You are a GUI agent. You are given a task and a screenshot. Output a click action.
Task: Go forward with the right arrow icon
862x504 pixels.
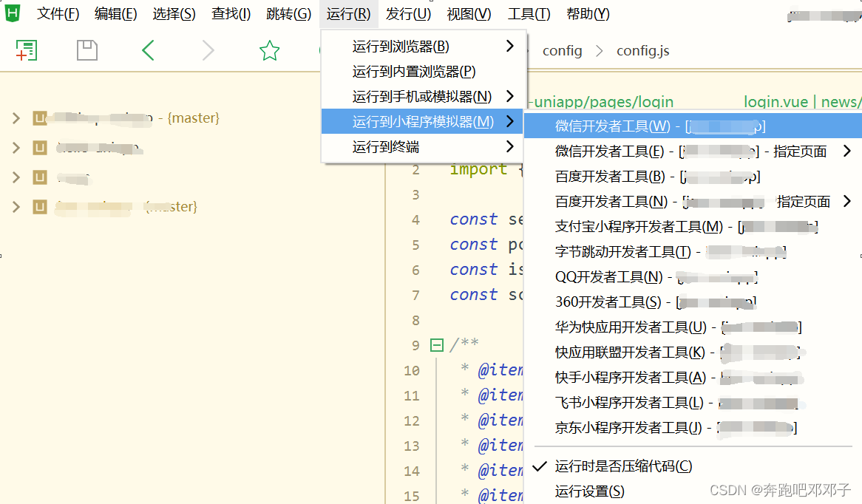pos(208,50)
